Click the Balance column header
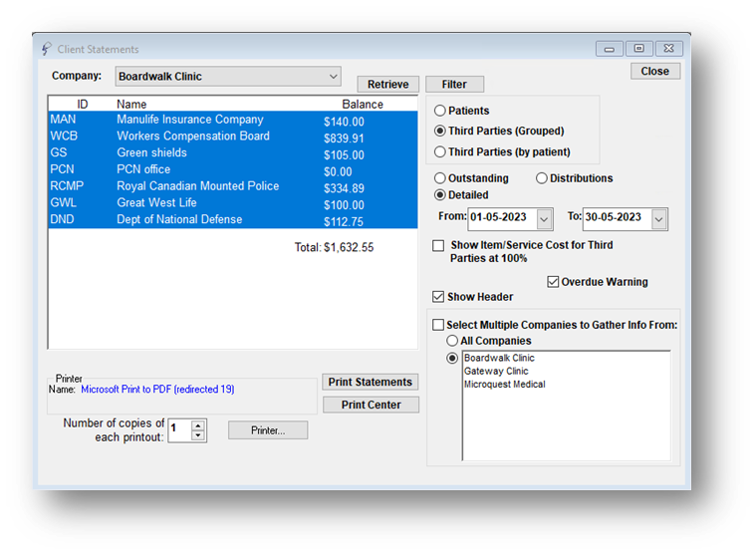This screenshot has height=555, width=756. tap(363, 105)
